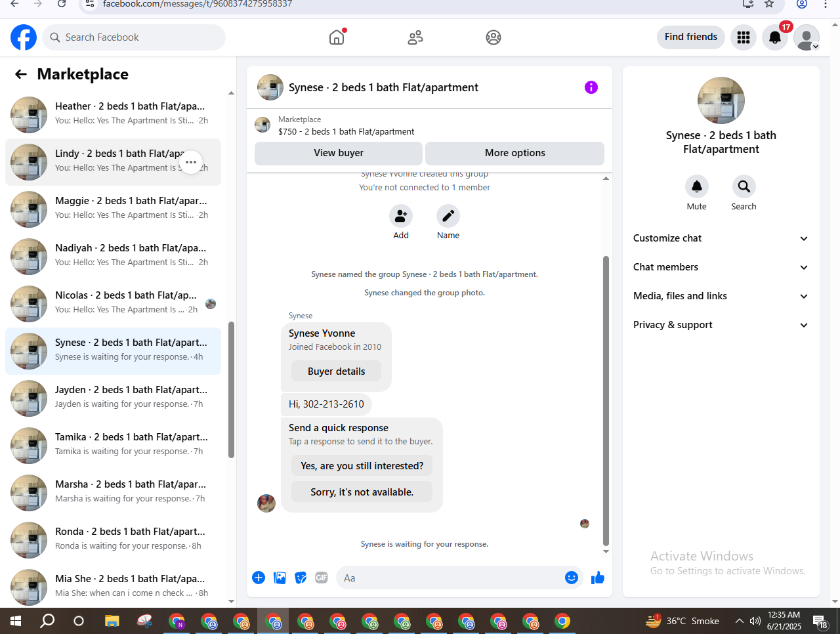Open the Friends icon in top navigation
Viewport: 840px width, 634px height.
[x=415, y=37]
